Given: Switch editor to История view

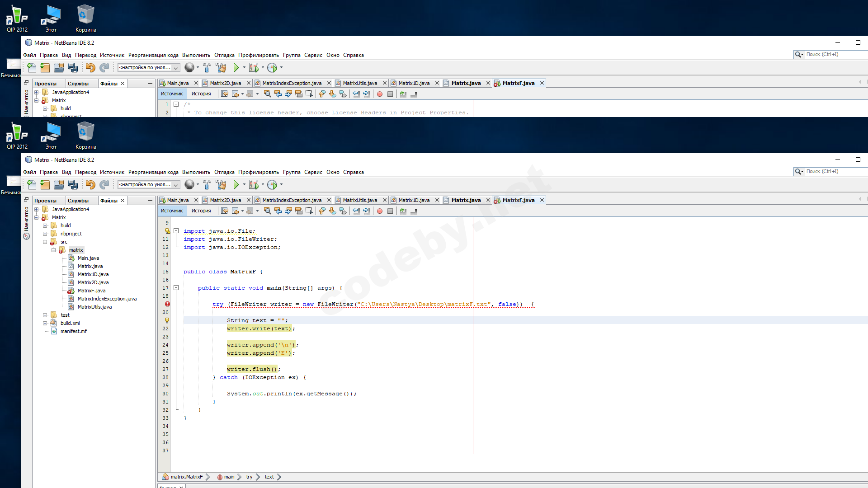Looking at the screenshot, I should click(x=201, y=211).
